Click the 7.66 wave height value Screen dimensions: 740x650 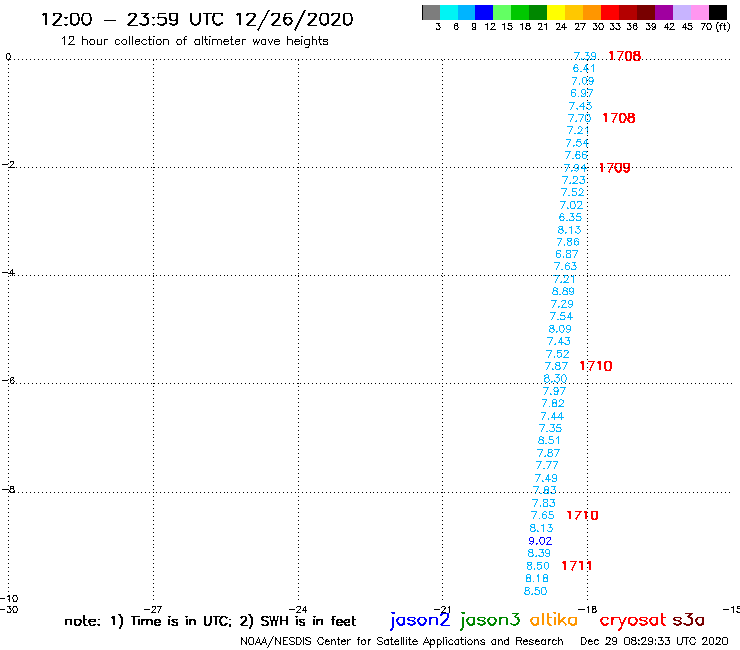pos(576,155)
